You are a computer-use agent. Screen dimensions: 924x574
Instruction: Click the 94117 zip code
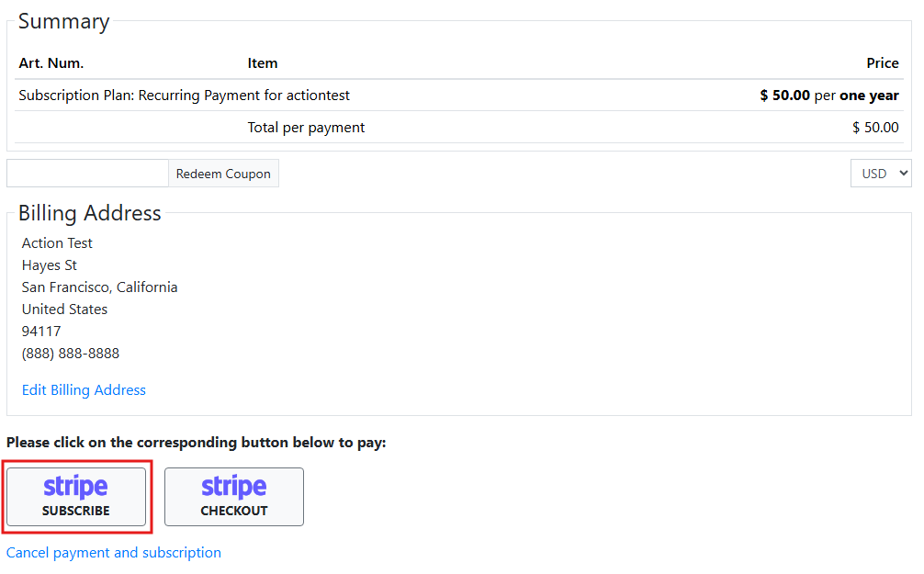(41, 332)
